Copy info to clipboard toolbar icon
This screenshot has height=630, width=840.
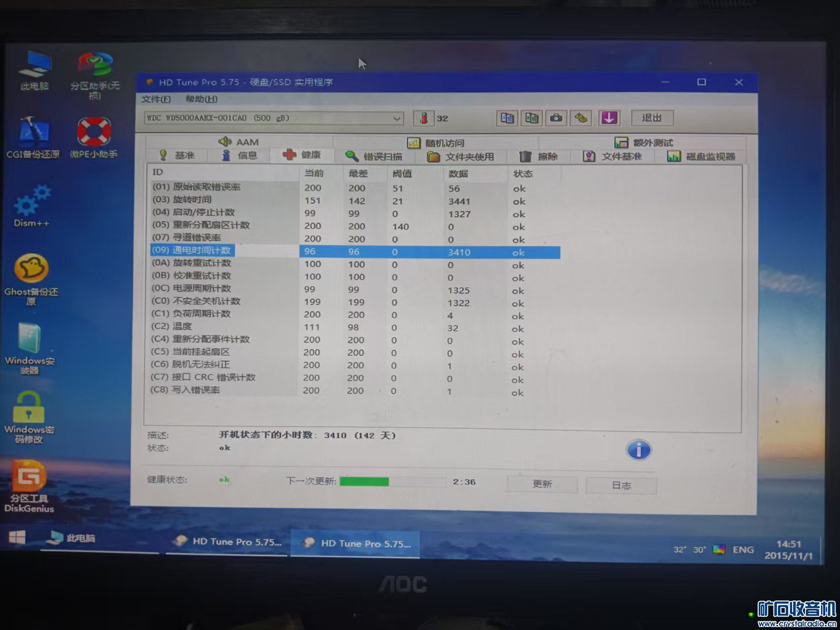[x=507, y=118]
